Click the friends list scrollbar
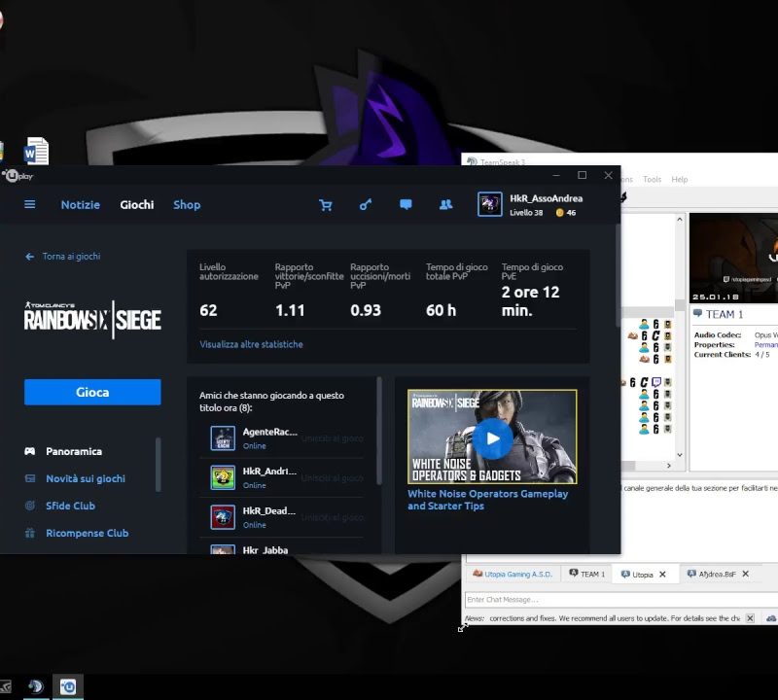This screenshot has width=778, height=700. 379,431
